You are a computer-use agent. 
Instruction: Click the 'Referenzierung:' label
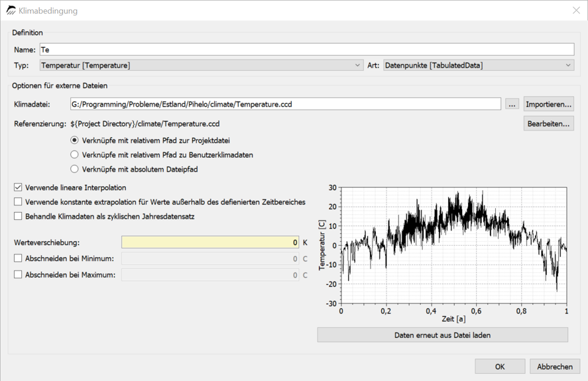(40, 124)
